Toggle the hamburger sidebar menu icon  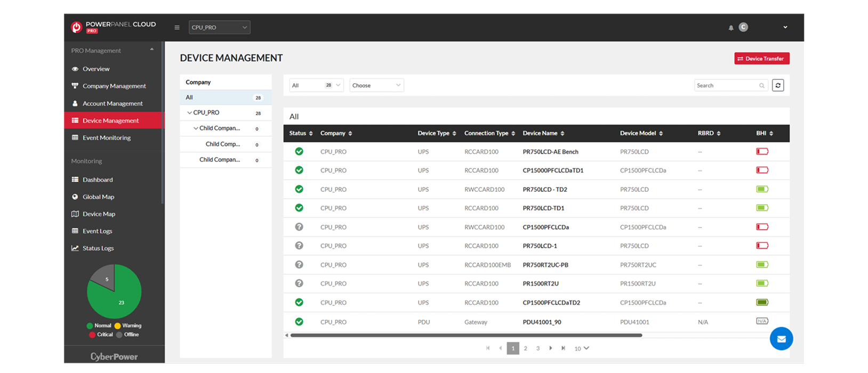point(177,27)
